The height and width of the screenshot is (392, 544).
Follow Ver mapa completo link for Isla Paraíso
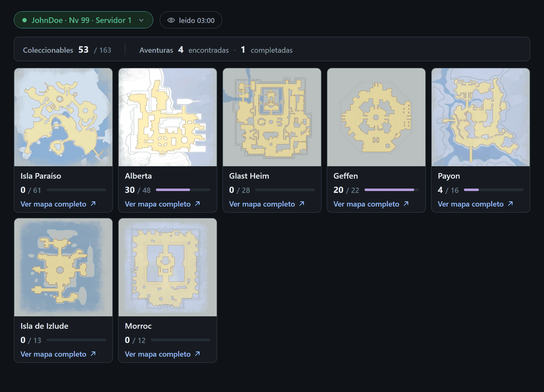pos(58,204)
